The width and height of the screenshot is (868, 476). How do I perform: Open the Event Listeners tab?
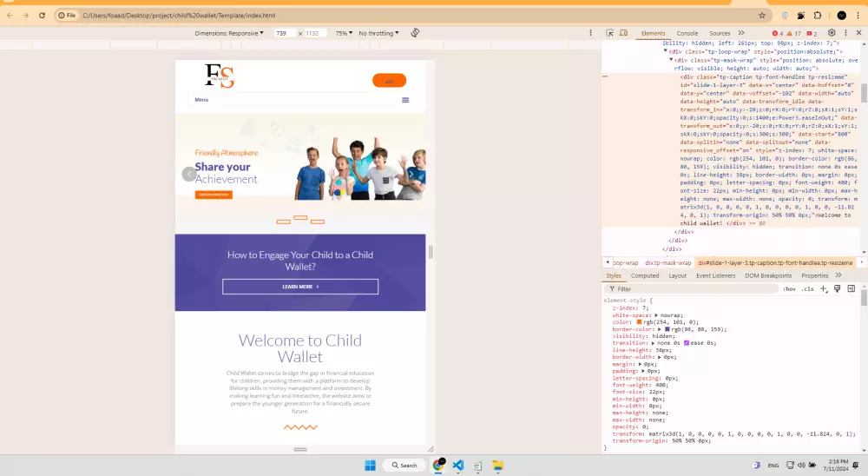[716, 275]
